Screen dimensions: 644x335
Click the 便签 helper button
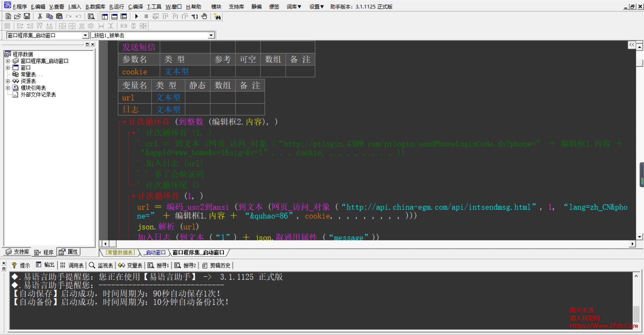[274, 7]
